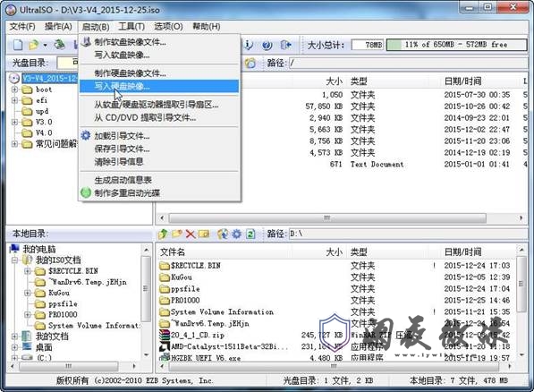Expand KuGou in local tree
Image resolution: width=534 pixels, height=392 pixels.
point(28,293)
